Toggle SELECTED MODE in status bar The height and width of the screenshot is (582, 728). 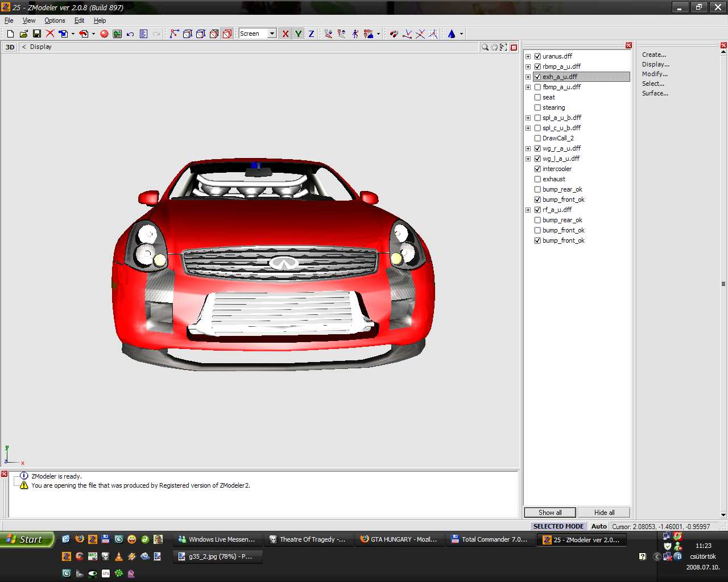(x=558, y=526)
